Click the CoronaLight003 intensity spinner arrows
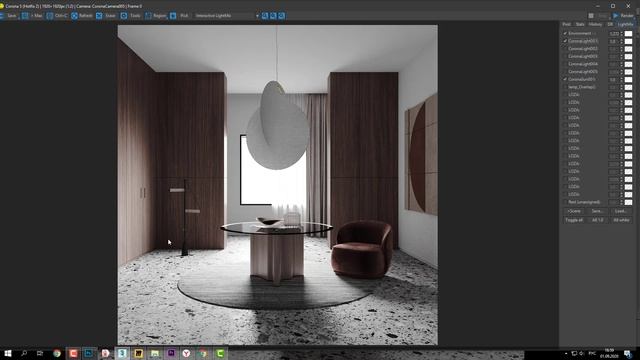 pyautogui.click(x=622, y=56)
